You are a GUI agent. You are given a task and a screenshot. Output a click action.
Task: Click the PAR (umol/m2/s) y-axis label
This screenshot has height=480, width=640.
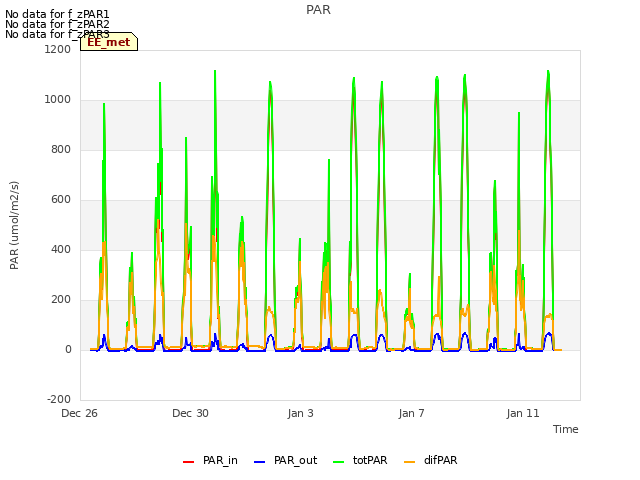(14, 225)
